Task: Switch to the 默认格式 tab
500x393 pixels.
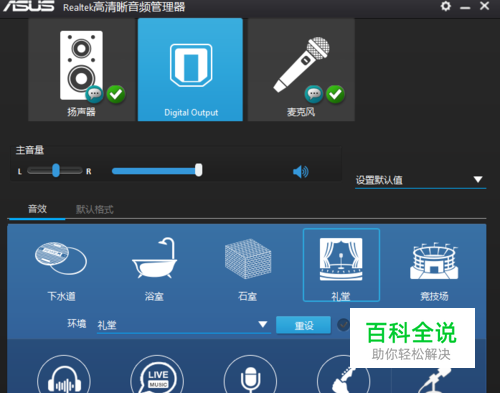Action: (x=95, y=209)
